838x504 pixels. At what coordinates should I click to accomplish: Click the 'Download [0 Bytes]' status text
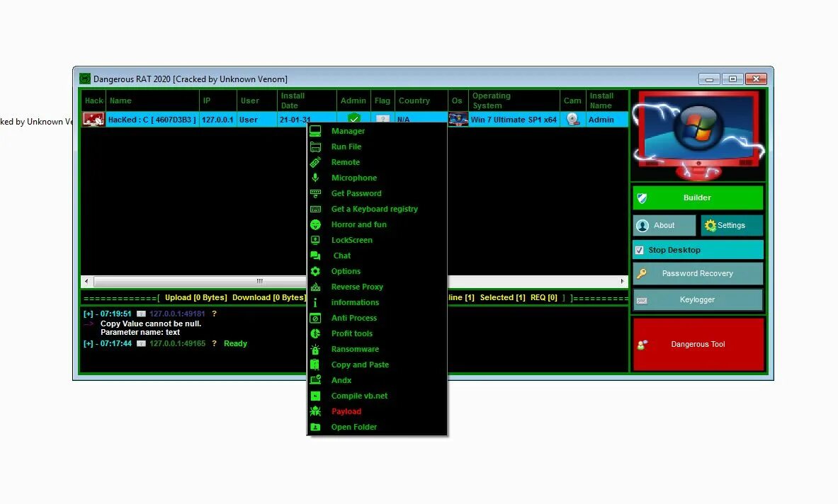(x=268, y=297)
